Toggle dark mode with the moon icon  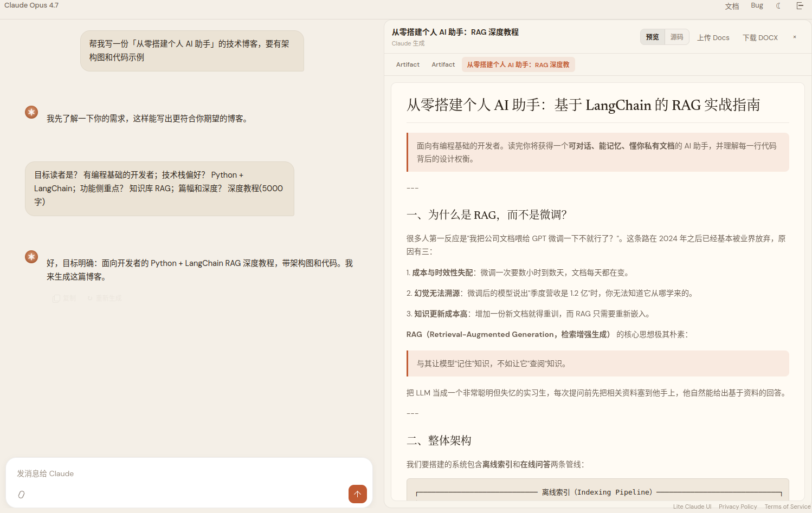778,6
